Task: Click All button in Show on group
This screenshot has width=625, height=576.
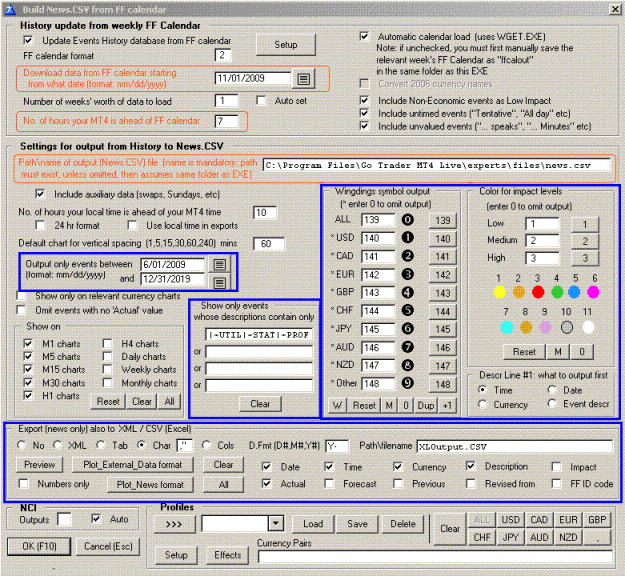Action: pyautogui.click(x=169, y=401)
